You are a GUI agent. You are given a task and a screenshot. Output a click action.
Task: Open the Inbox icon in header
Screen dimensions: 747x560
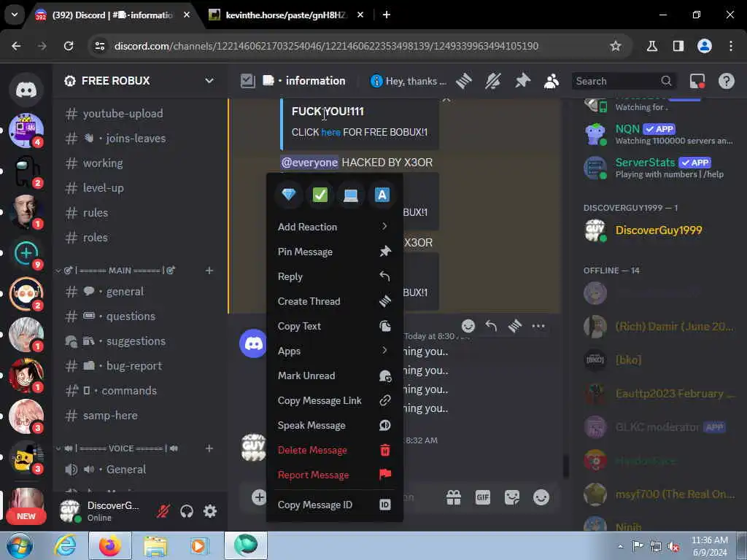tap(697, 81)
